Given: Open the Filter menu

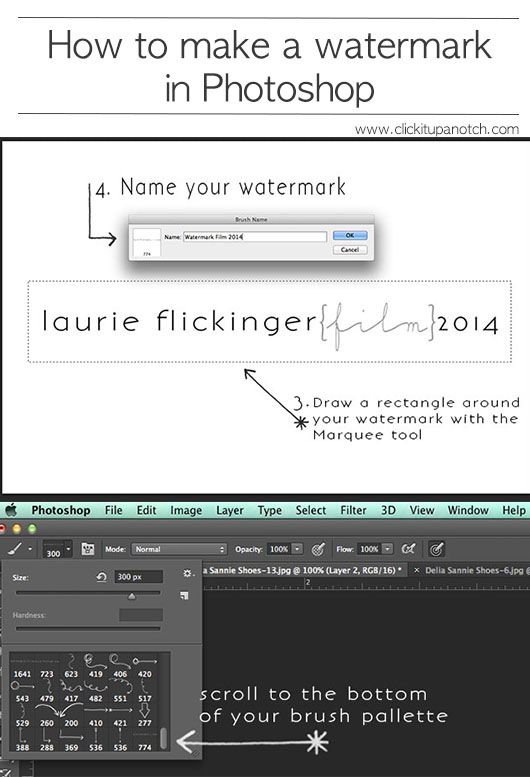Looking at the screenshot, I should pos(353,510).
